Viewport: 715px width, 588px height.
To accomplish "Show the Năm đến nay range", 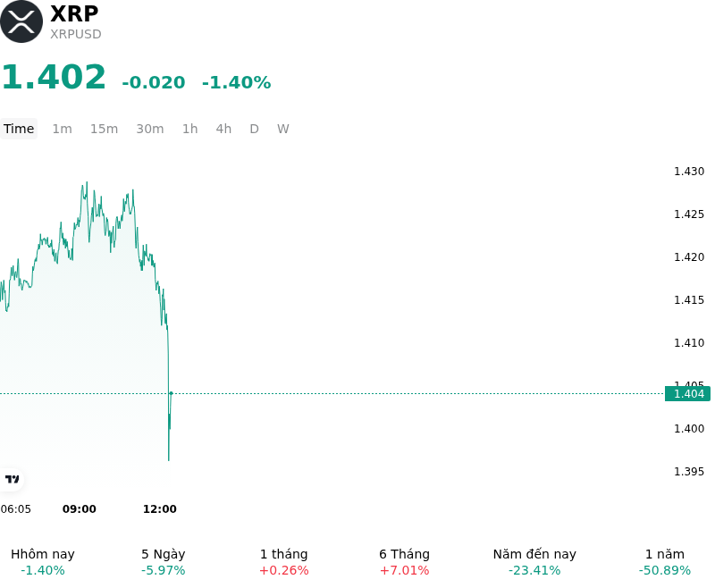I will click(534, 561).
